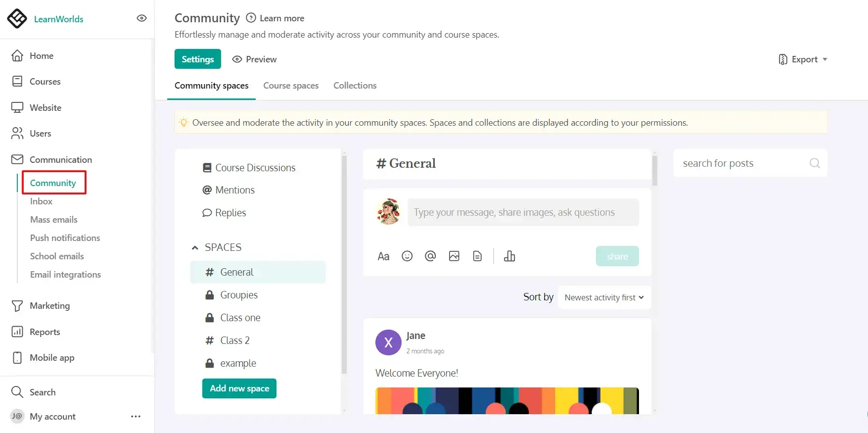Image resolution: width=868 pixels, height=433 pixels.
Task: Click Search in the sidebar
Action: (43, 392)
